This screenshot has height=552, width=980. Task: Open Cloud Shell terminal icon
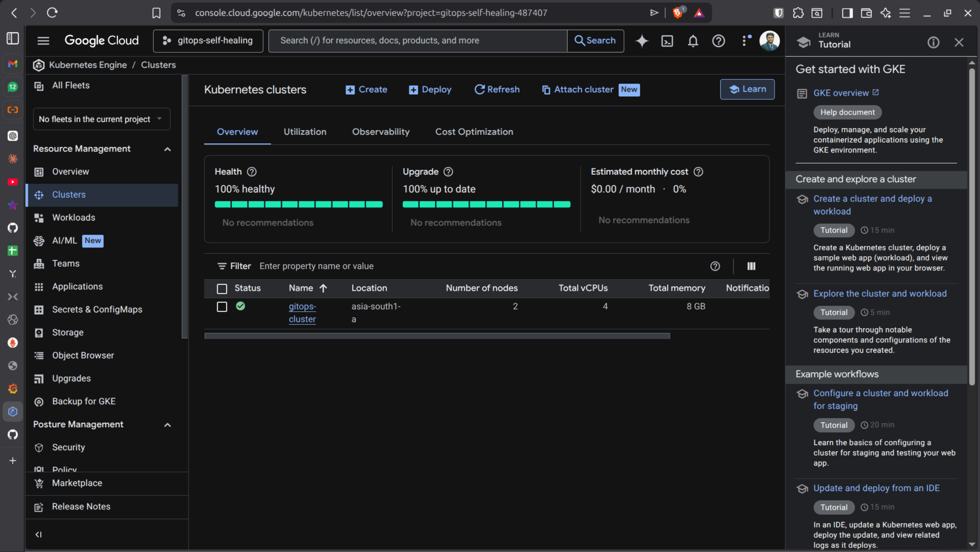667,41
